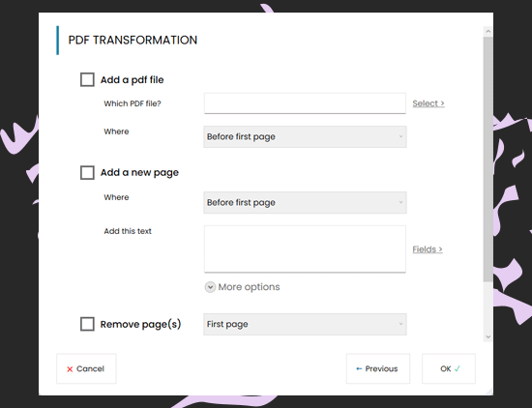Click the dialog resize grip corner
532x408 pixels.
[x=488, y=392]
